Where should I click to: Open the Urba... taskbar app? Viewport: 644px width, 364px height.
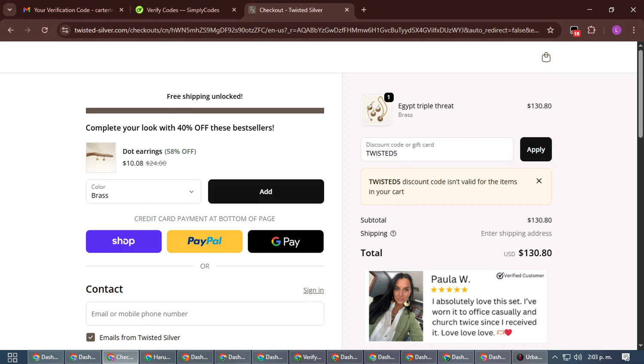pyautogui.click(x=530, y=357)
